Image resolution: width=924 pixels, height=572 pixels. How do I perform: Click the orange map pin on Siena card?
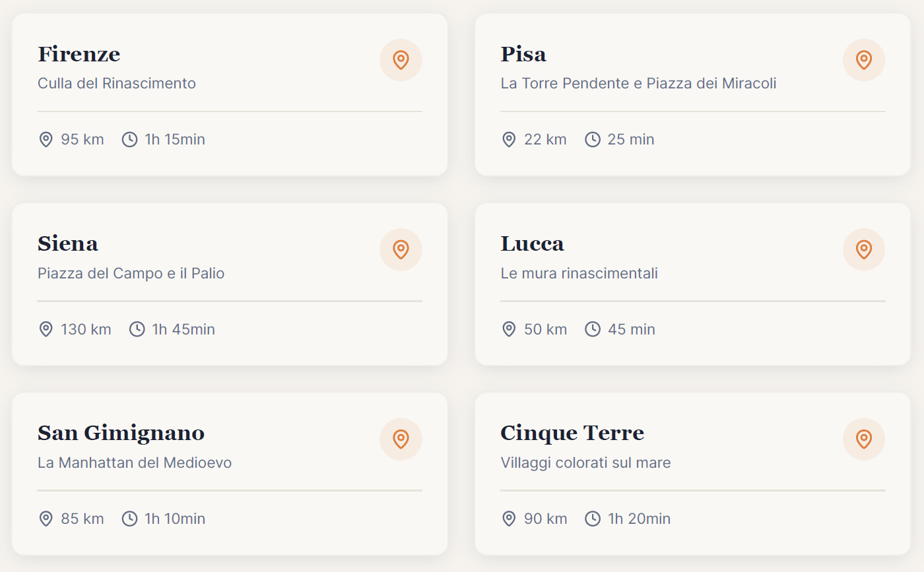[x=401, y=249]
